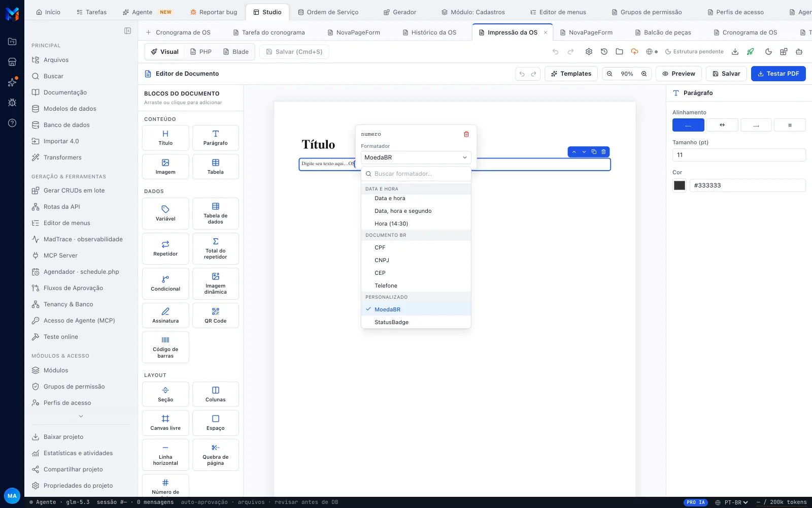Switch to Blade view tab
The width and height of the screenshot is (812, 508).
coord(236,52)
